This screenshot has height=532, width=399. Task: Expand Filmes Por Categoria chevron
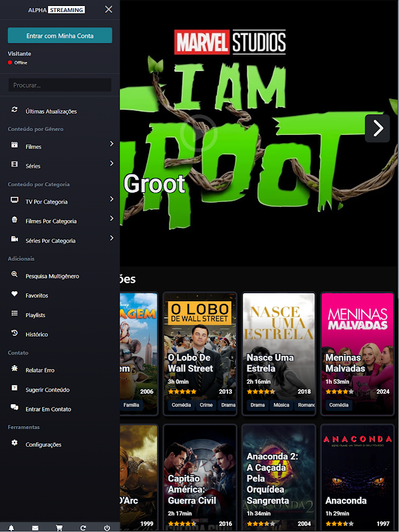point(112,219)
